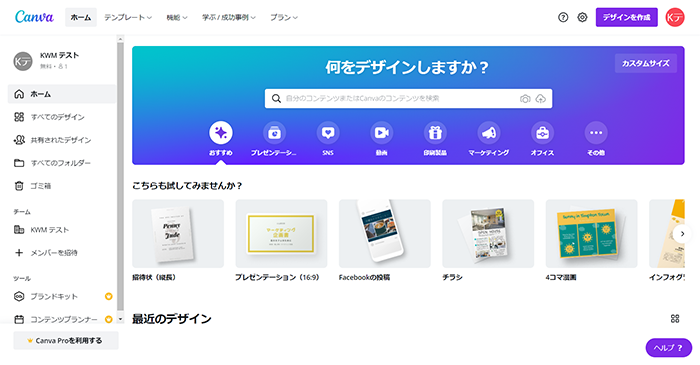Click the チラシ label text
The image size is (700, 365).
[x=452, y=277]
